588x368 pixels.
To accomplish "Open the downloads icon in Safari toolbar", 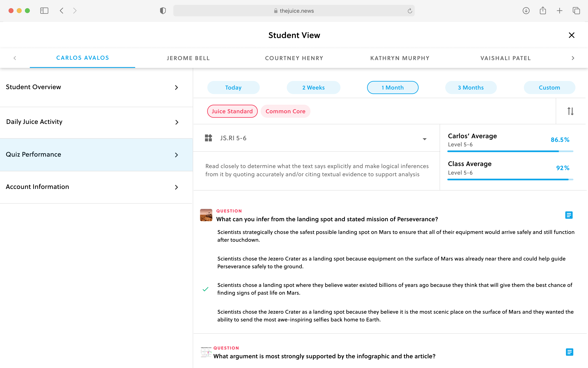I will click(x=526, y=11).
